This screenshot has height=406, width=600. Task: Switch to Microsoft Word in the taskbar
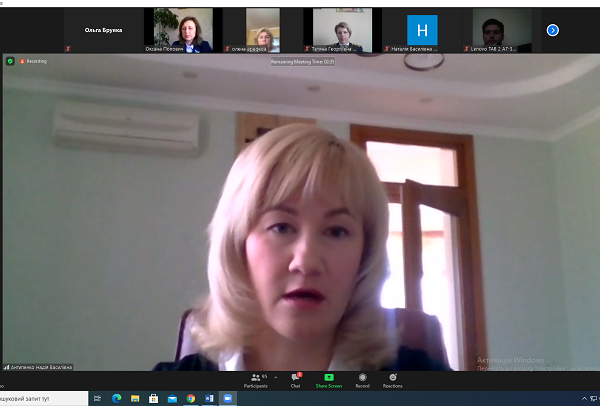pos(209,398)
